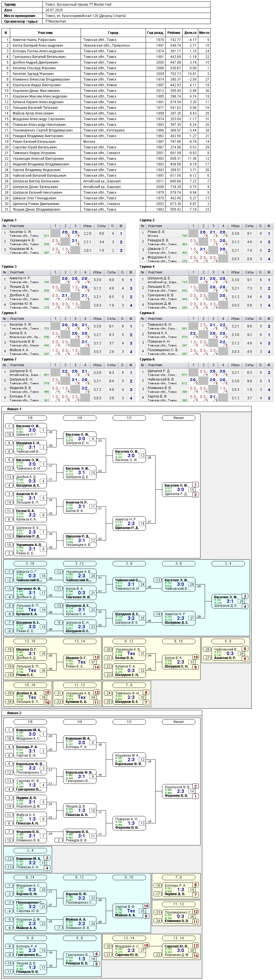The width and height of the screenshot is (276, 980).
Task: Click the 'Группа-2' heading
Action: pyautogui.click(x=147, y=220)
